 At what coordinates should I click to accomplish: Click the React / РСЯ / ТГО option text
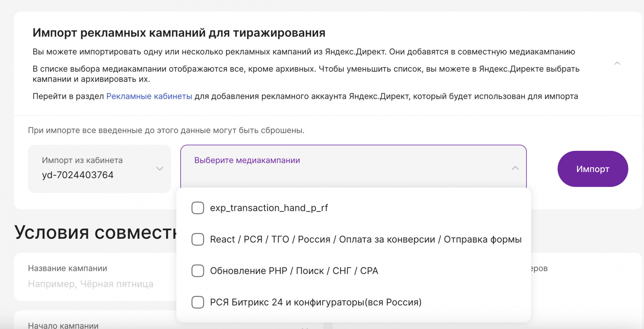coord(366,239)
